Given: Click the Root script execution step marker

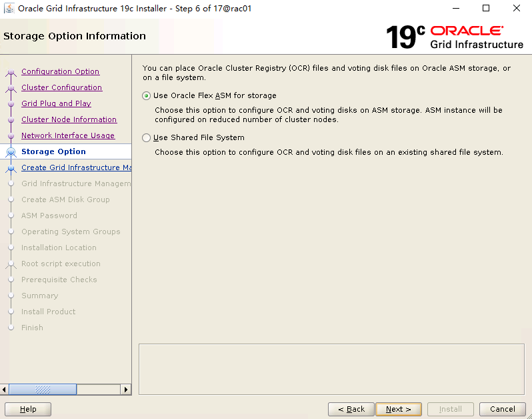Looking at the screenshot, I should point(11,264).
